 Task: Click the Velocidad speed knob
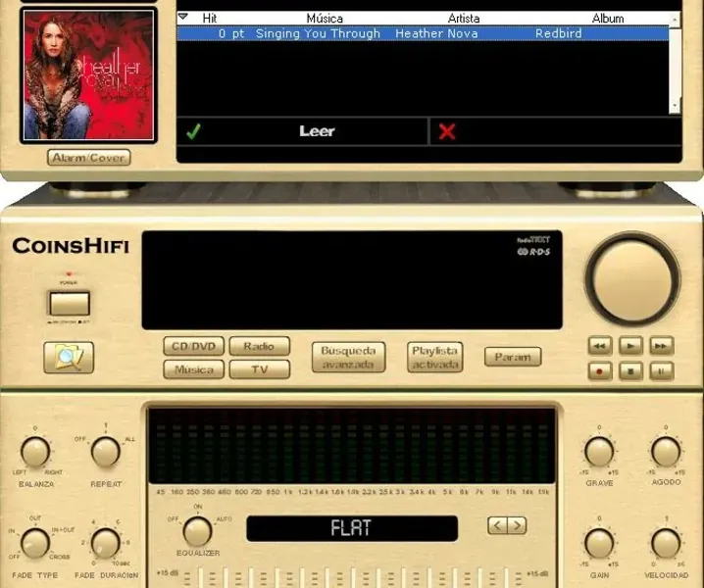tap(666, 543)
